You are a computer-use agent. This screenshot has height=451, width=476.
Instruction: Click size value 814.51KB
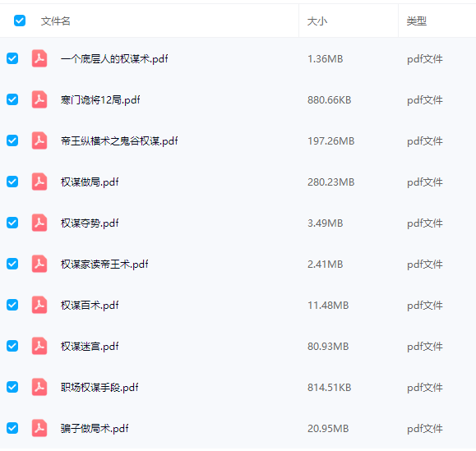(330, 387)
